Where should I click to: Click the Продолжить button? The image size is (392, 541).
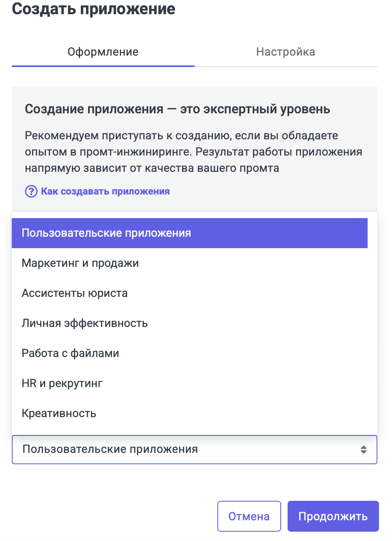pyautogui.click(x=333, y=516)
